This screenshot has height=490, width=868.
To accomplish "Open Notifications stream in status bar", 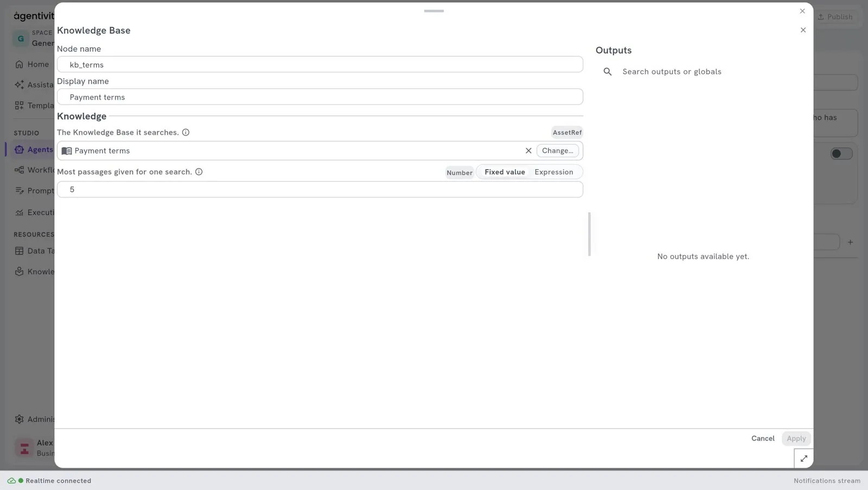I will [x=827, y=481].
